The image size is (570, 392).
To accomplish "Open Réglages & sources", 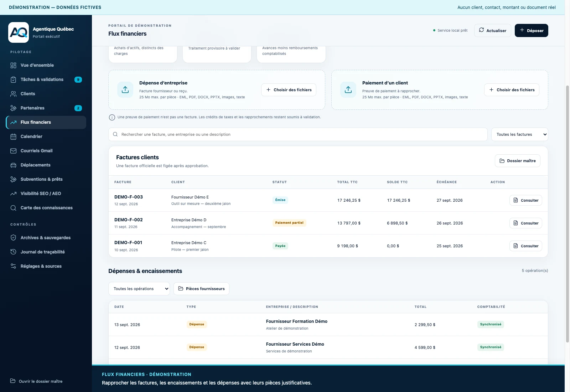I will [x=46, y=266].
